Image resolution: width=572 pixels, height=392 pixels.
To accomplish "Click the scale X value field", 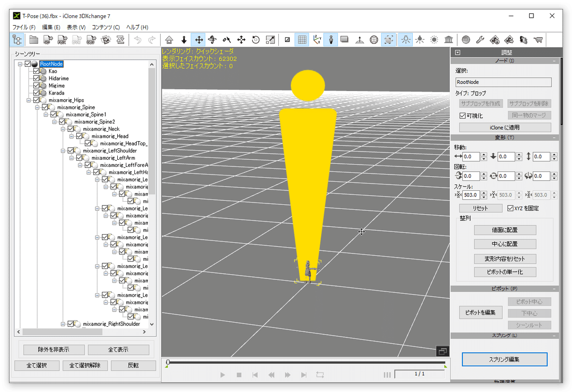I will click(471, 195).
